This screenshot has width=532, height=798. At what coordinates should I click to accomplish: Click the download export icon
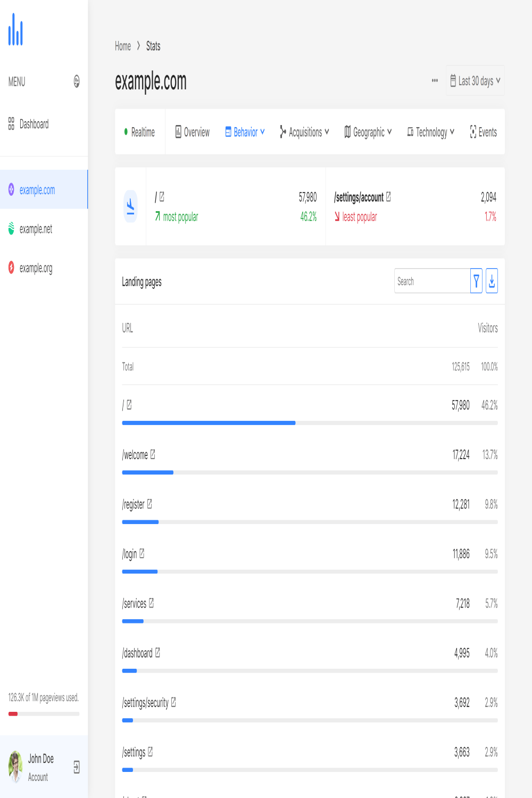pos(492,281)
